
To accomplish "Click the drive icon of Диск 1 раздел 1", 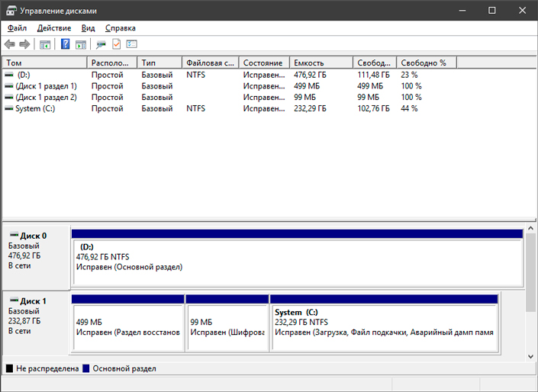I will click(9, 85).
